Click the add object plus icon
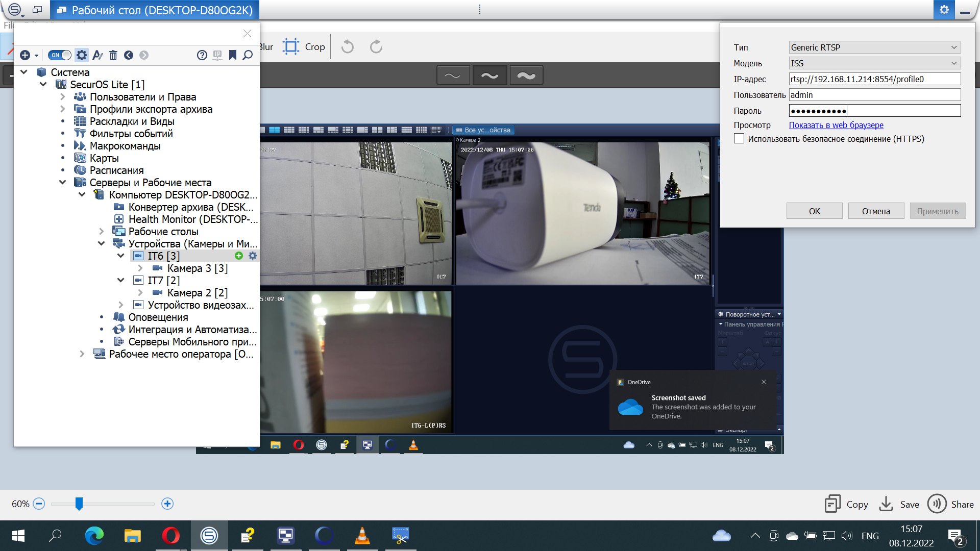 [24, 55]
